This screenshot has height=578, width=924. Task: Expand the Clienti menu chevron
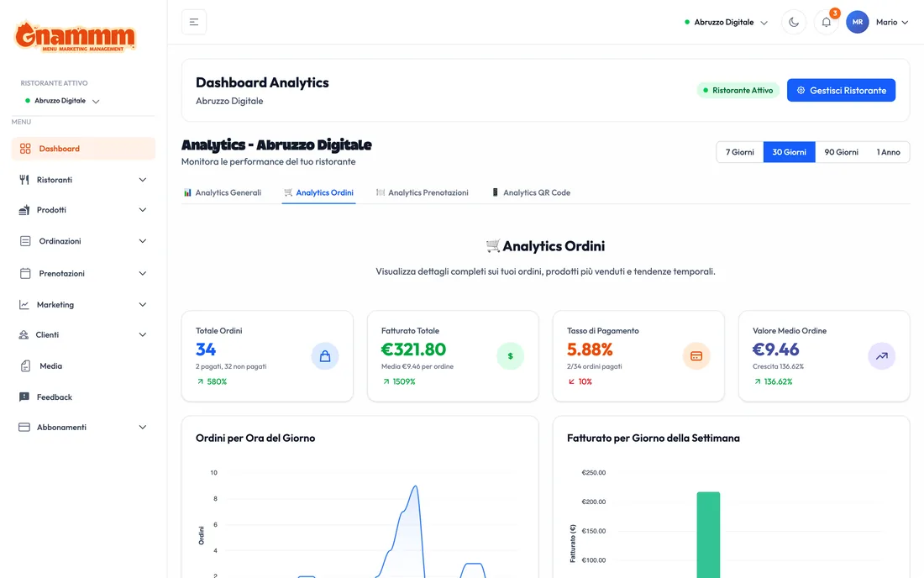coord(143,334)
